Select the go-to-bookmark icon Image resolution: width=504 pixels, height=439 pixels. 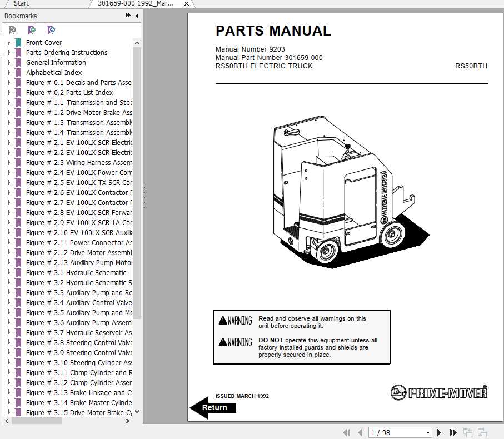51,29
